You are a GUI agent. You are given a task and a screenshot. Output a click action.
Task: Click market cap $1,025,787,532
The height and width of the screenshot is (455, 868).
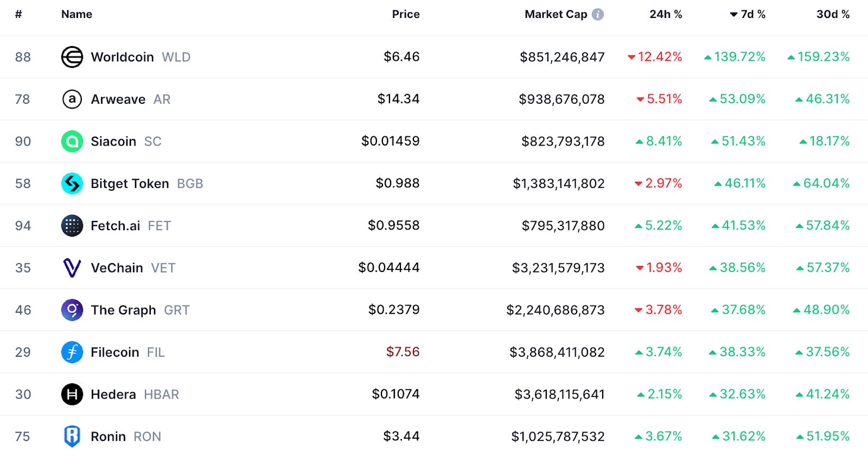coord(558,437)
